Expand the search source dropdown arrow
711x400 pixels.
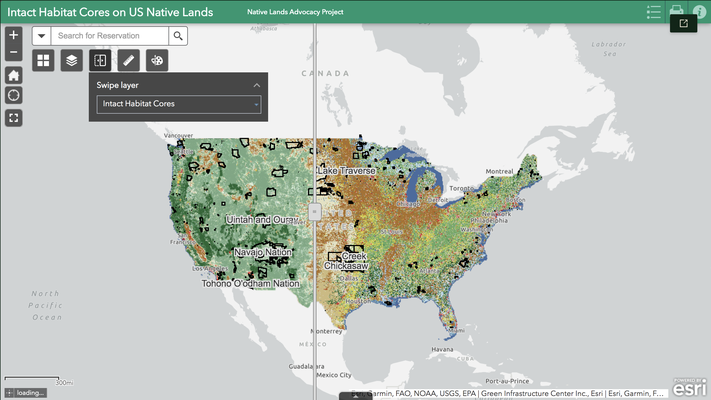pos(42,36)
